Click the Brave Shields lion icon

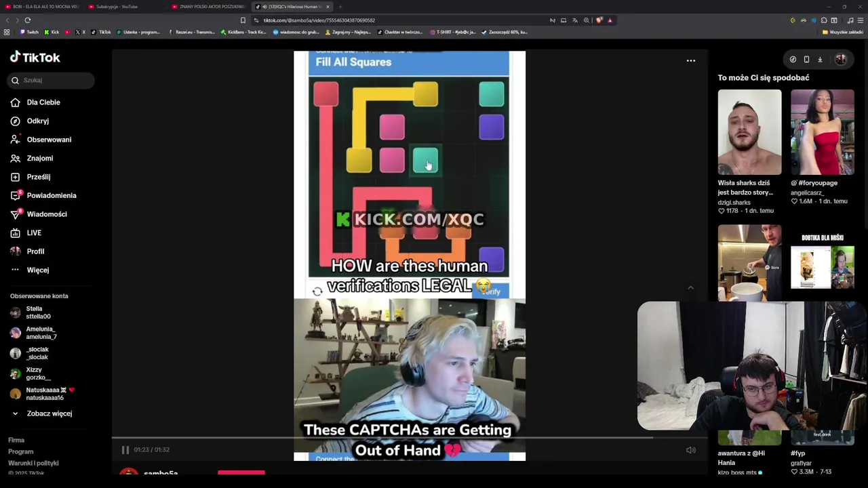pos(599,20)
